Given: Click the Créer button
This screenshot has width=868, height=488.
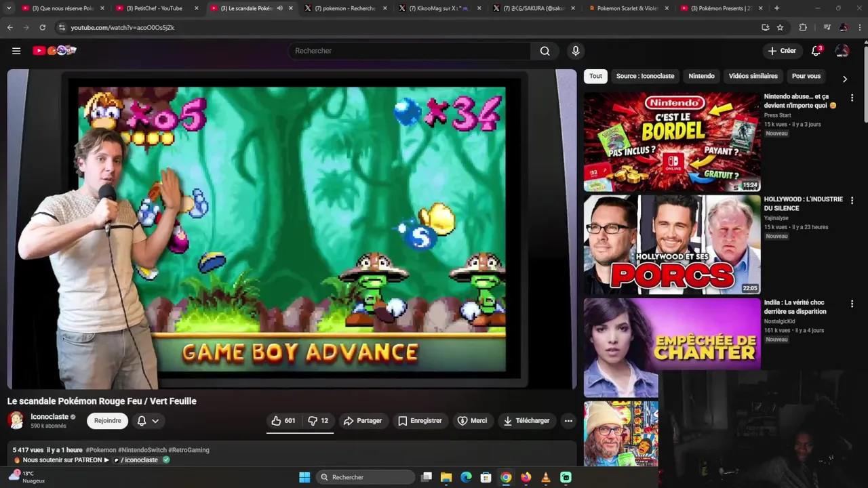Looking at the screenshot, I should coord(782,51).
